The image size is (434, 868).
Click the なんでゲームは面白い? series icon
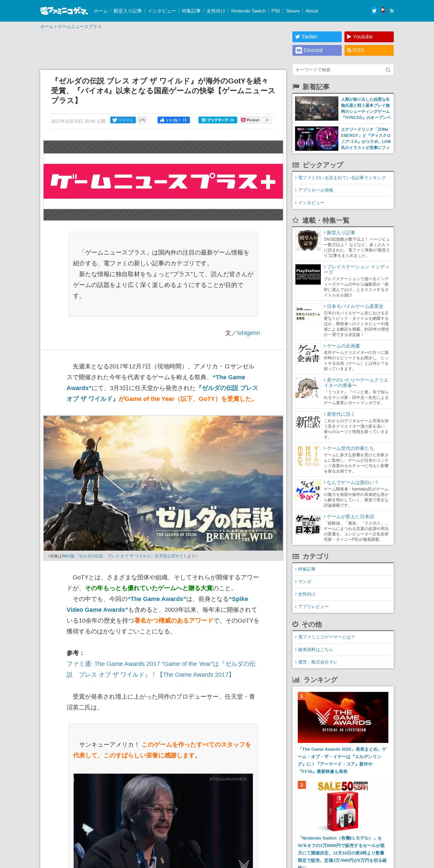pos(308,490)
